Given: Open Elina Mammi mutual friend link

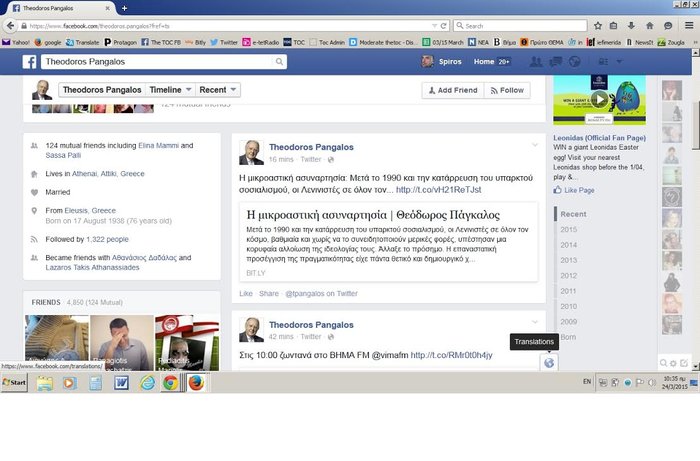Looking at the screenshot, I should click(x=158, y=145).
